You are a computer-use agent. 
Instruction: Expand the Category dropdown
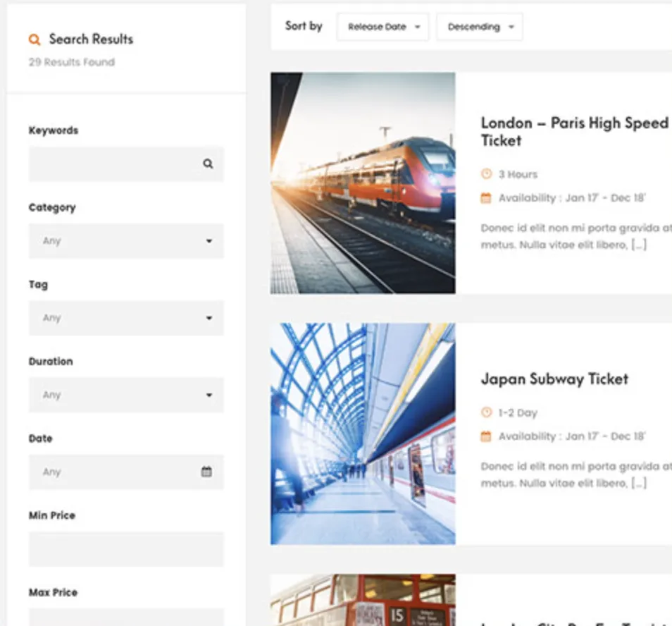(x=126, y=241)
